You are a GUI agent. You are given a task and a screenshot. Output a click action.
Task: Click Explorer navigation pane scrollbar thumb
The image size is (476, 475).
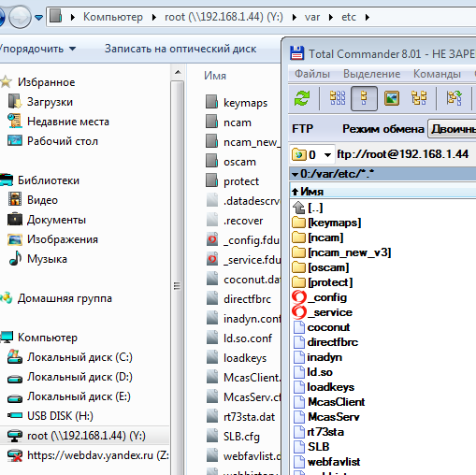pyautogui.click(x=178, y=285)
